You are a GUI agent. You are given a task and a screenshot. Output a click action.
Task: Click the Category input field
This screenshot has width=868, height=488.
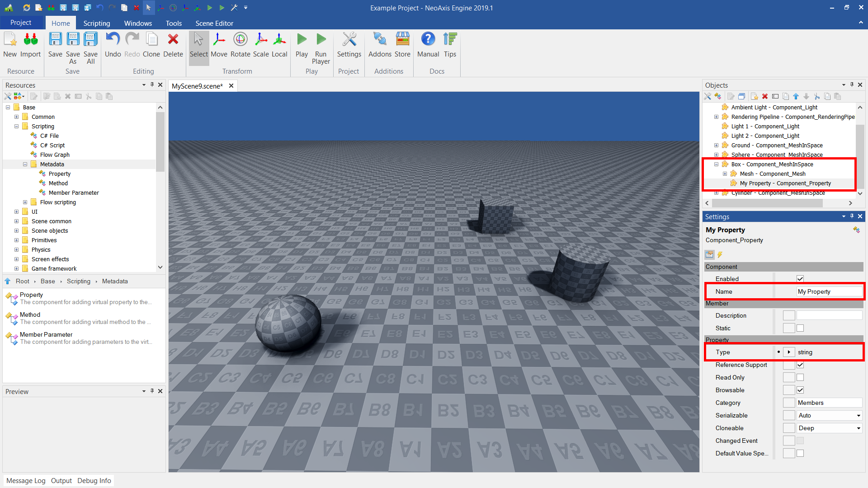(829, 403)
